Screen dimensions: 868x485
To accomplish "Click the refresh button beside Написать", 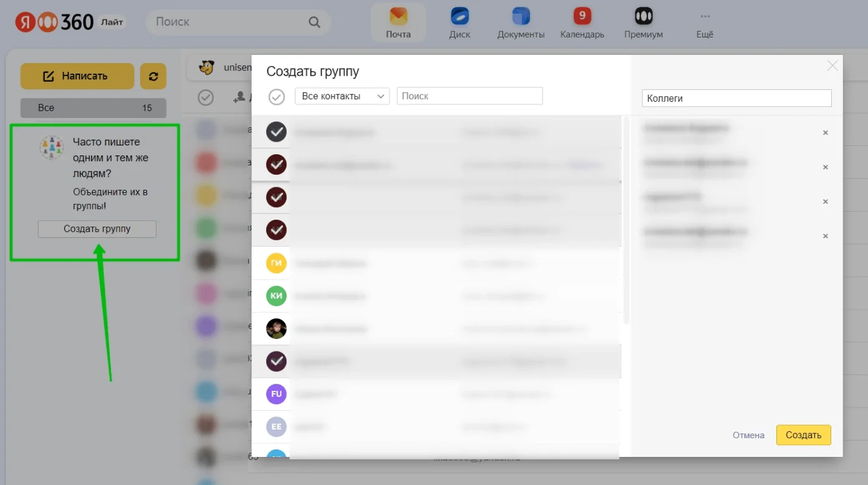I will pyautogui.click(x=153, y=76).
